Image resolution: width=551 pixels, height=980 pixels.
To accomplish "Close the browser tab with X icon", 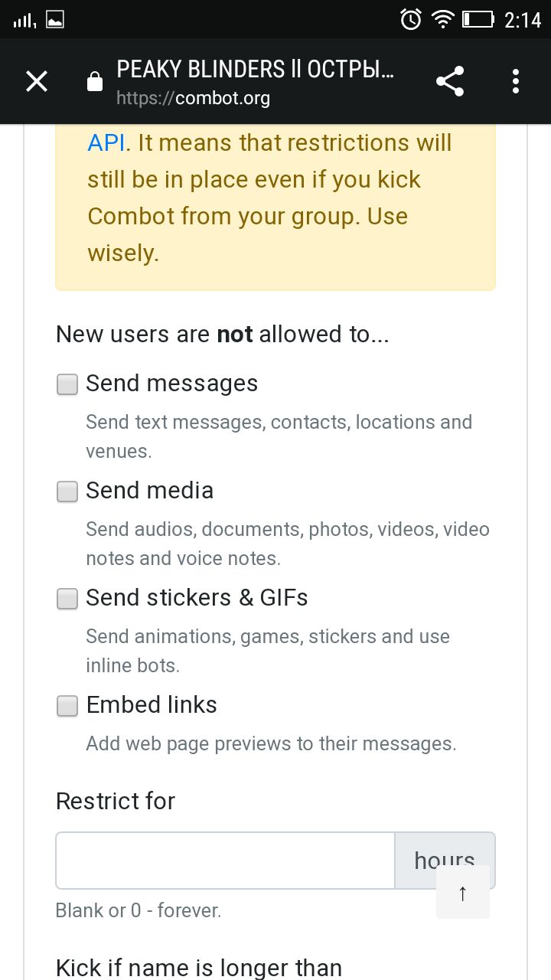I will tap(37, 81).
